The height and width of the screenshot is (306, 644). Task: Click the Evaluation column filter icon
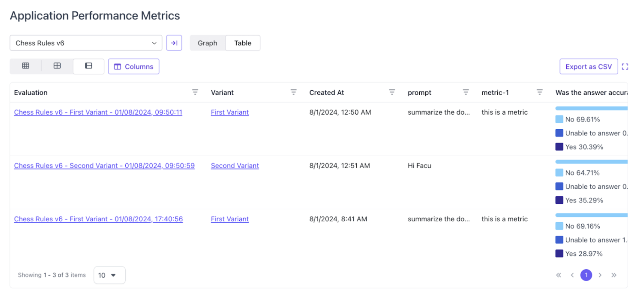click(x=195, y=92)
